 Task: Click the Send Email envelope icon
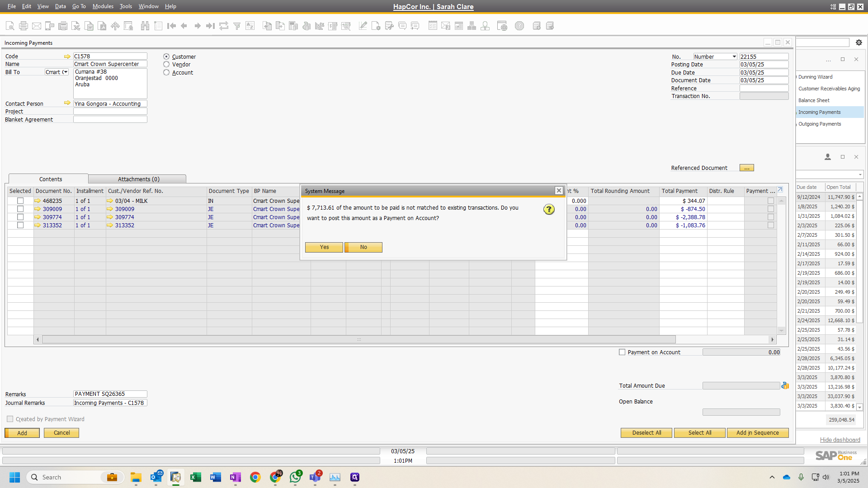point(37,26)
